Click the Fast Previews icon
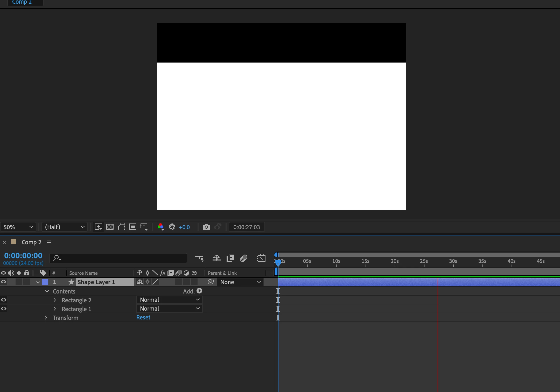Screen dimensions: 560x392 tap(98, 227)
